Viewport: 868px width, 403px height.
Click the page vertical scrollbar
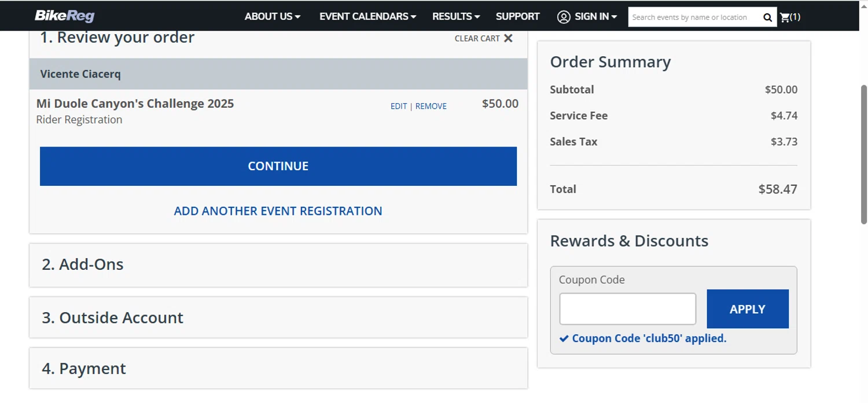(x=864, y=154)
